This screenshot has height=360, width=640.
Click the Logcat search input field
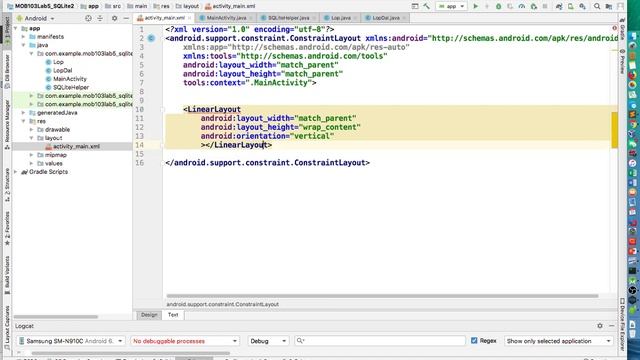[x=380, y=341]
